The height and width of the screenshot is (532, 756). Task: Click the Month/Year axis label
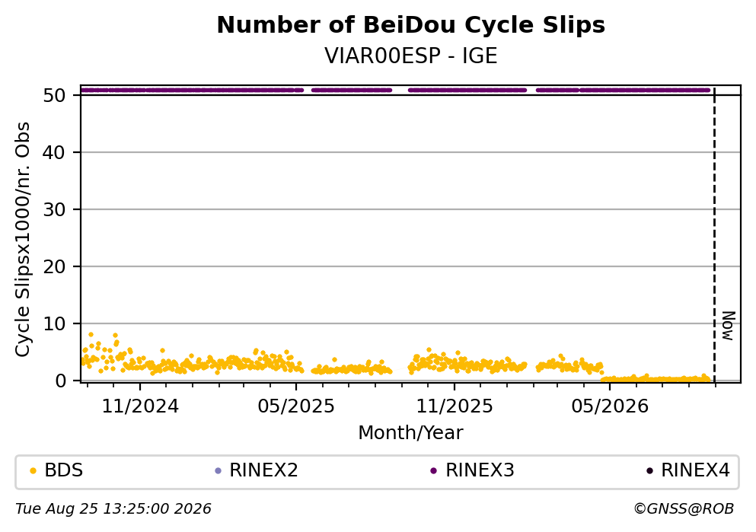[x=411, y=433]
